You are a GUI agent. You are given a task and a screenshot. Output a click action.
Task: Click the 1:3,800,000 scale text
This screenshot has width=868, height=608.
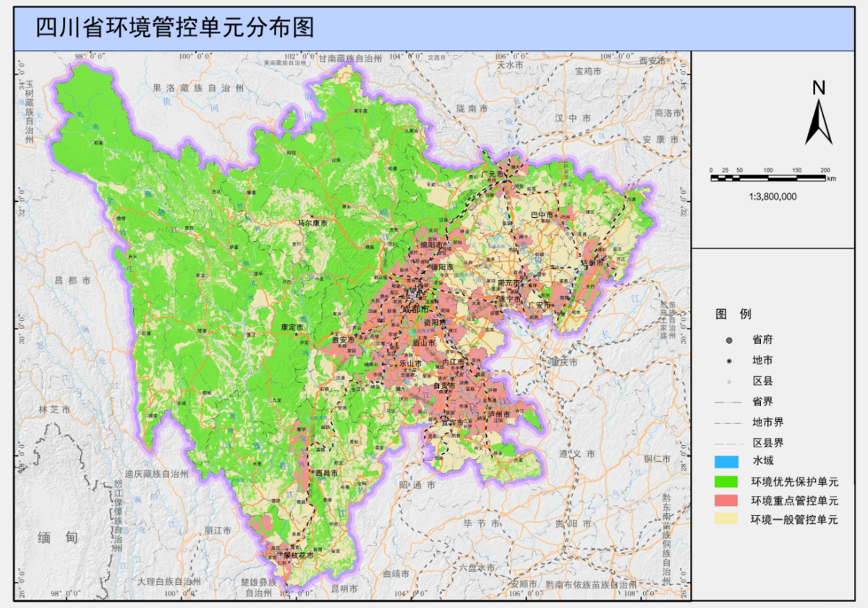[x=773, y=196]
